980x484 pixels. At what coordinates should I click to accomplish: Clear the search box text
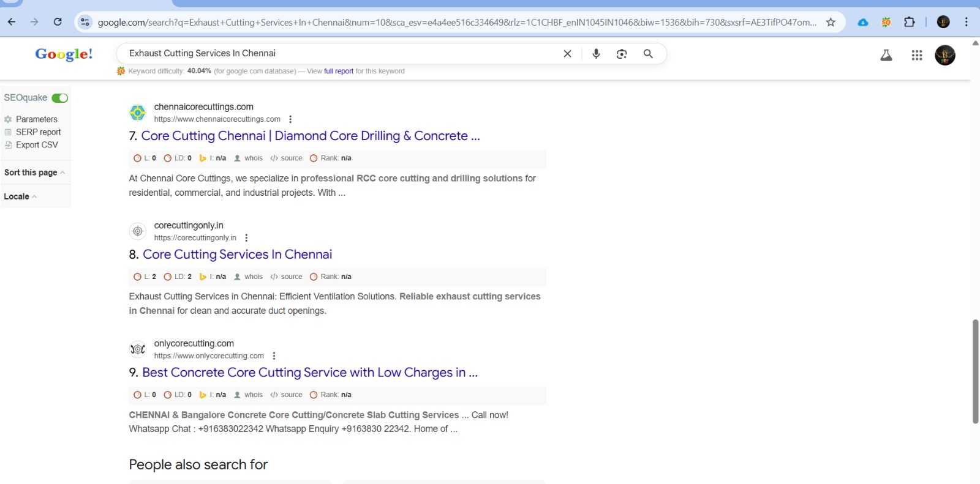point(567,54)
